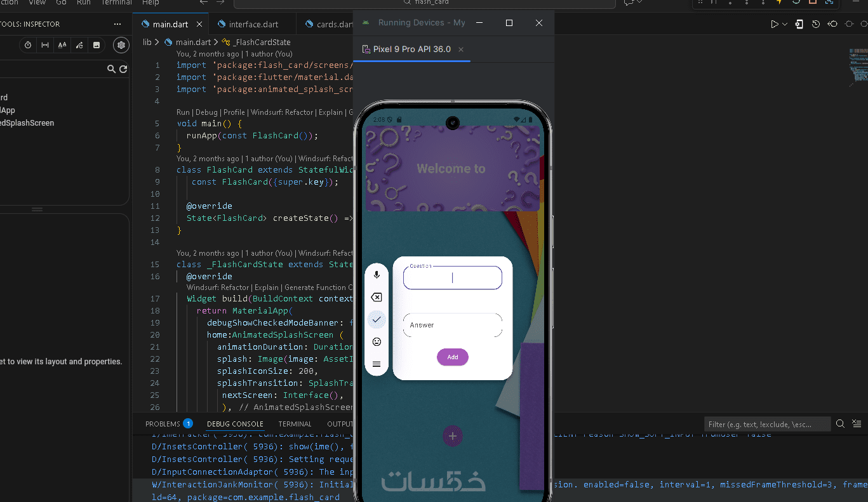Image resolution: width=868 pixels, height=502 pixels.
Task: Open the dropdown arrow next to Run button
Action: pyautogui.click(x=785, y=24)
